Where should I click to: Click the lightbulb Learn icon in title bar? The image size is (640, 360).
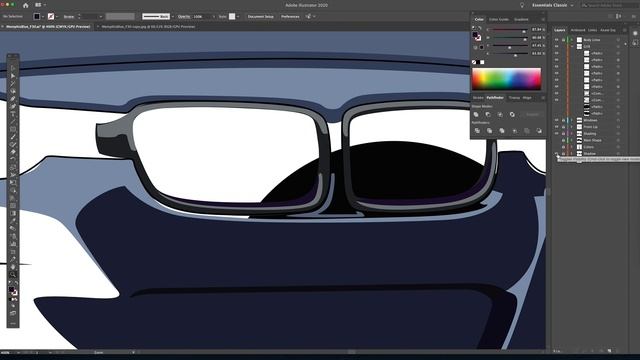pyautogui.click(x=522, y=5)
